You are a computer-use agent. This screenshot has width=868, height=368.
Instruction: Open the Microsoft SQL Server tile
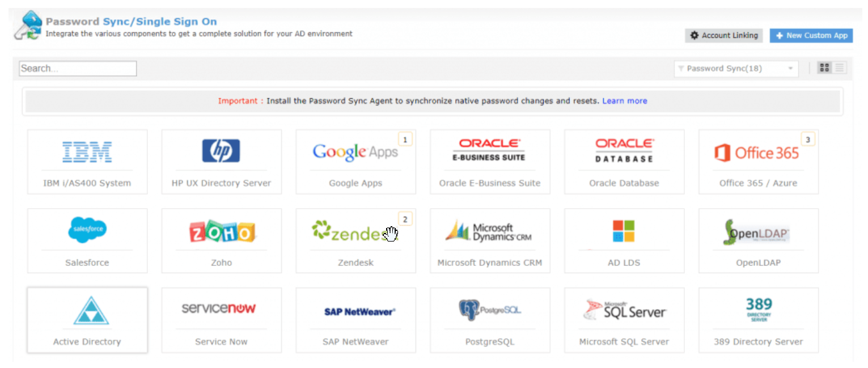624,320
